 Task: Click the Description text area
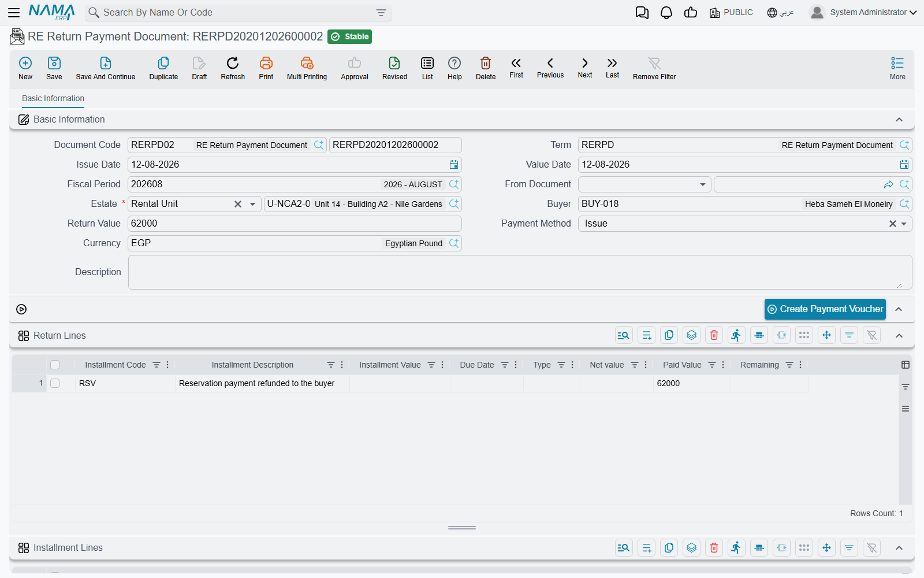coord(520,272)
